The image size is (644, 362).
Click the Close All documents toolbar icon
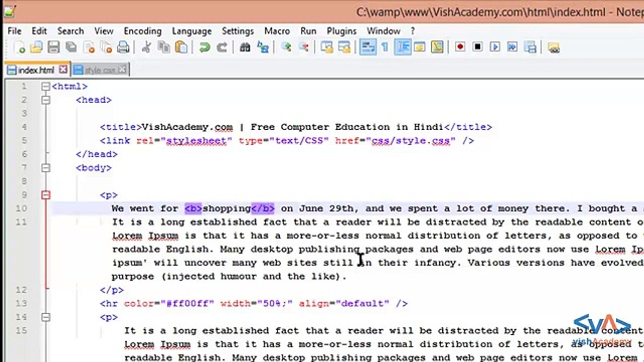point(106,47)
